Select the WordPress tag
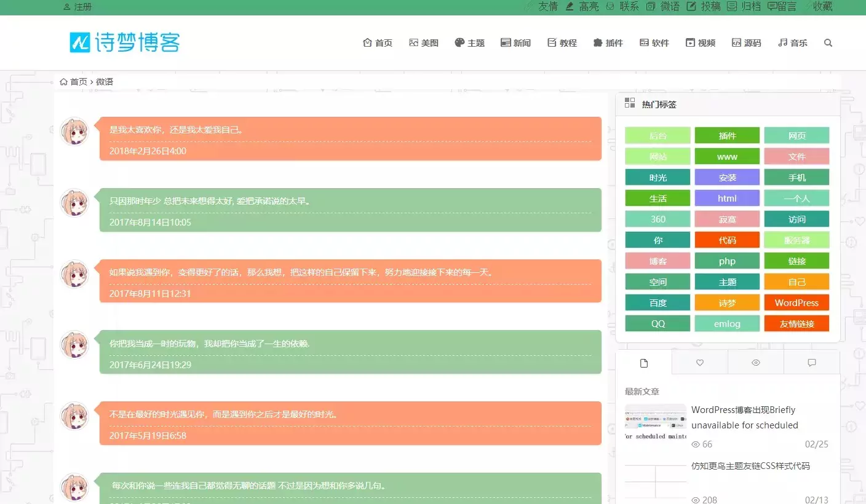This screenshot has width=866, height=504. 796,302
